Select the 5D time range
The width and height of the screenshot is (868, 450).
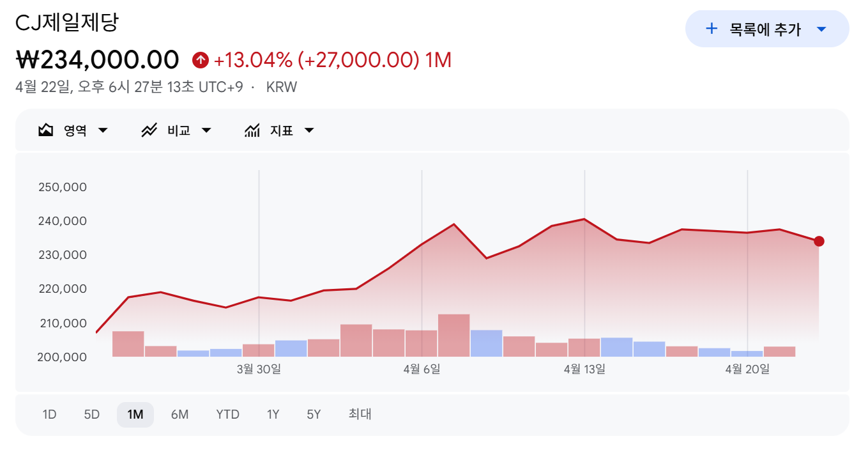(92, 414)
